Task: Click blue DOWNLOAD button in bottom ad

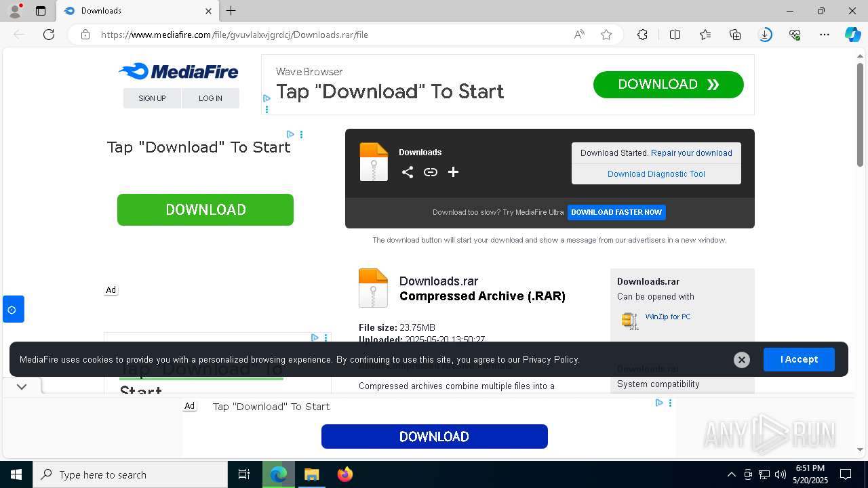Action: pyautogui.click(x=435, y=436)
